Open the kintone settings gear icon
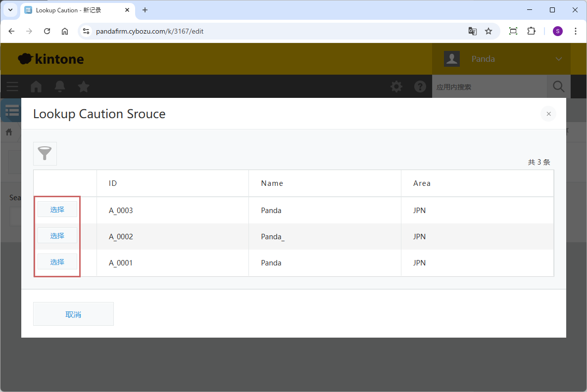Viewport: 587px width, 392px height. [x=396, y=87]
